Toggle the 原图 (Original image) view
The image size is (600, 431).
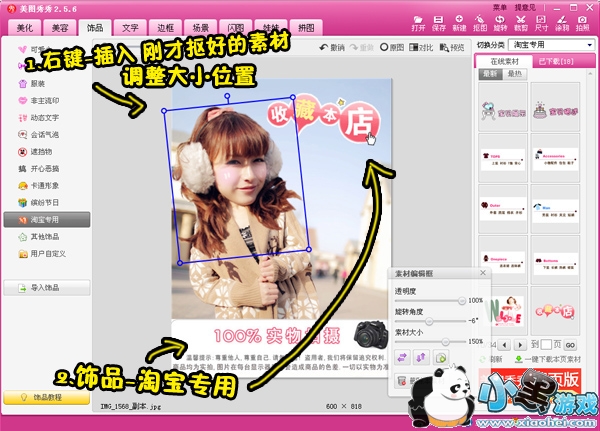[397, 47]
